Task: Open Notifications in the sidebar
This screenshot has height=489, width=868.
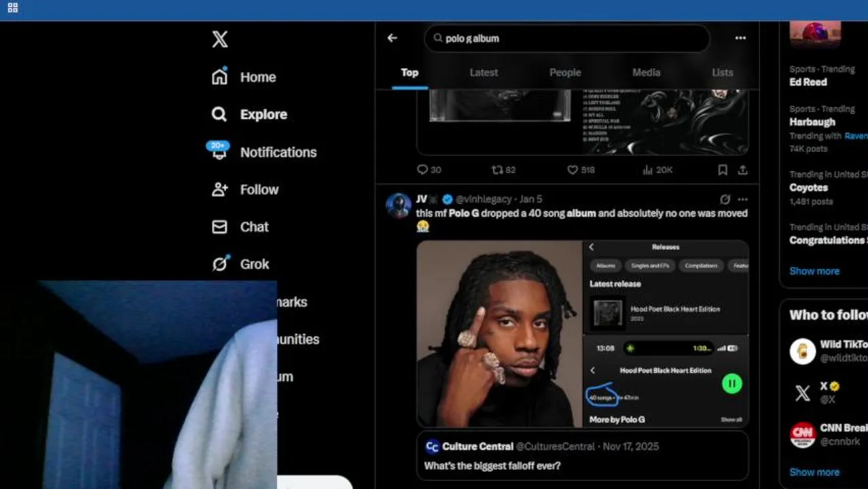Action: point(278,152)
